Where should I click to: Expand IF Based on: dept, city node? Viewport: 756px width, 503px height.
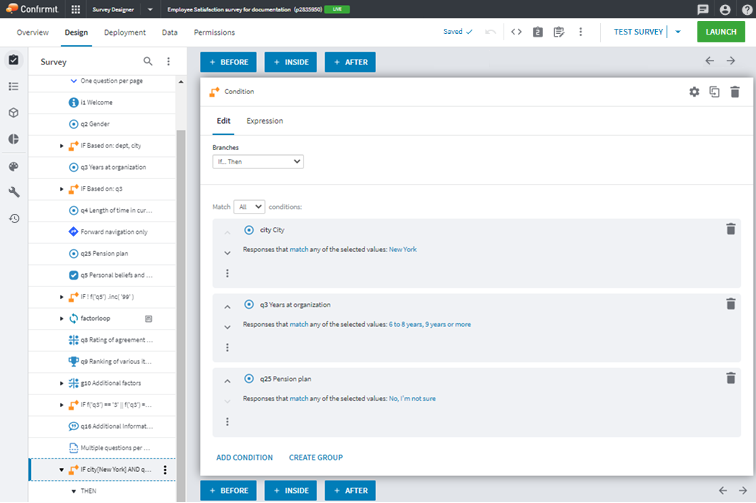point(61,146)
